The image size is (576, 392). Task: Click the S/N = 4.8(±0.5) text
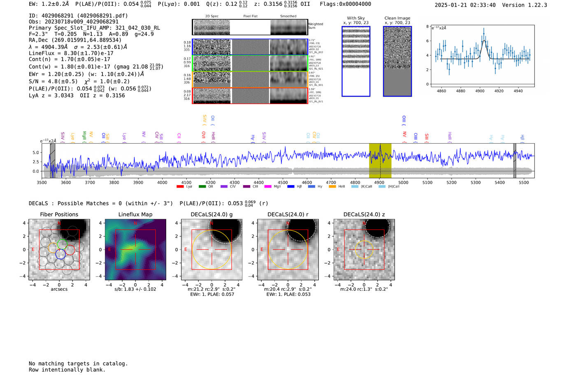pos(53,81)
